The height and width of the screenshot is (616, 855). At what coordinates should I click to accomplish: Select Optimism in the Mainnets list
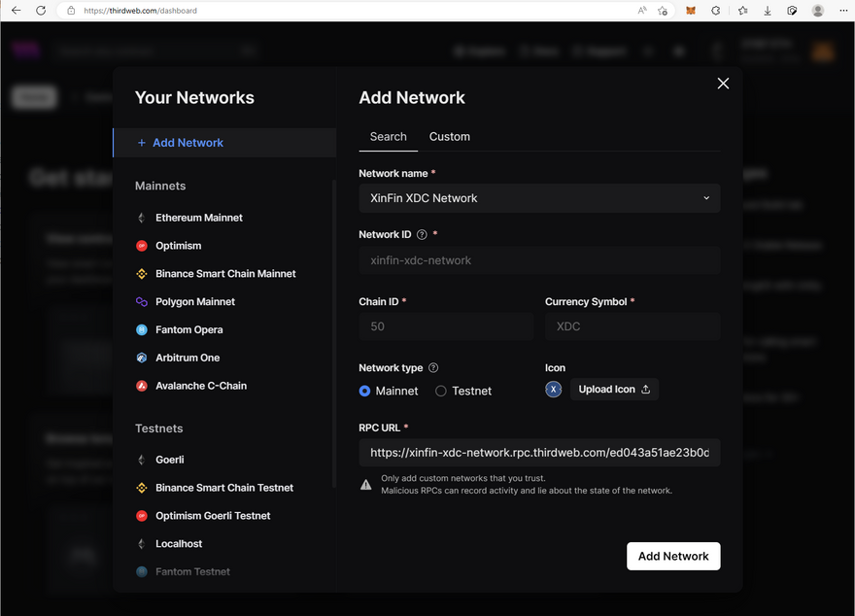[x=179, y=246]
